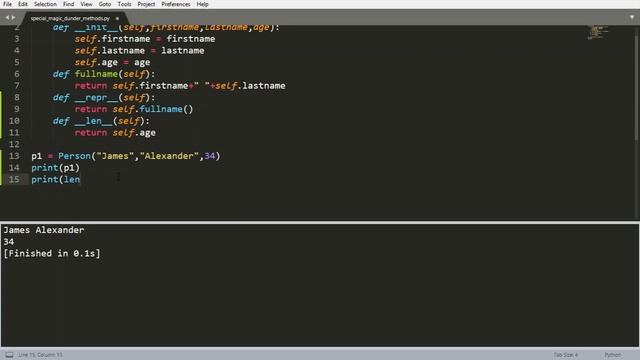Click 'return self.age' text

tap(115, 133)
